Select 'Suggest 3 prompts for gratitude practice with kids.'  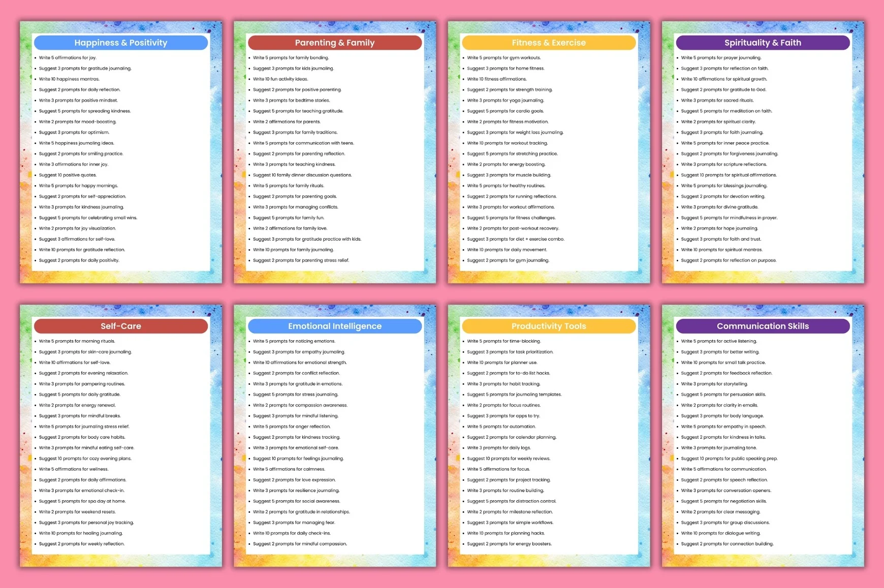[307, 239]
